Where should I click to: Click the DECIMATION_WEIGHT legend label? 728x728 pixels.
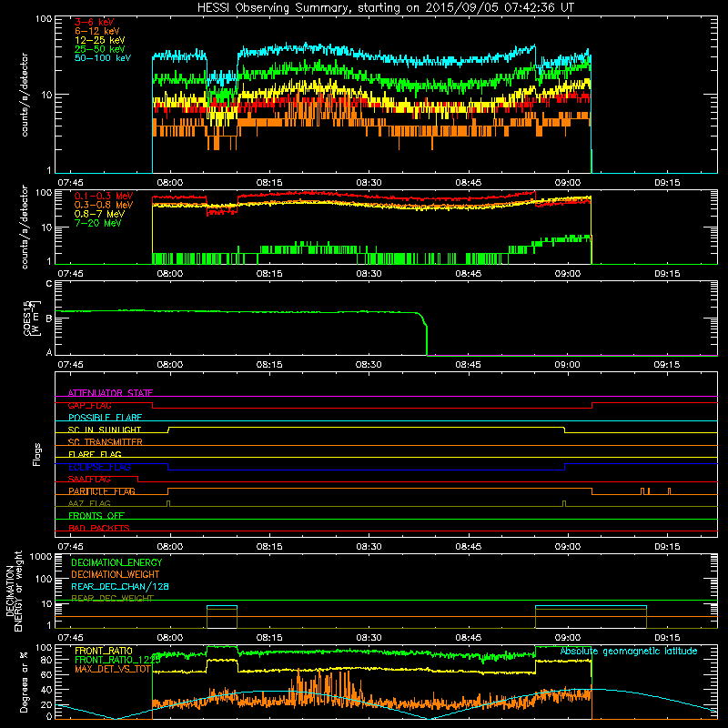click(116, 574)
